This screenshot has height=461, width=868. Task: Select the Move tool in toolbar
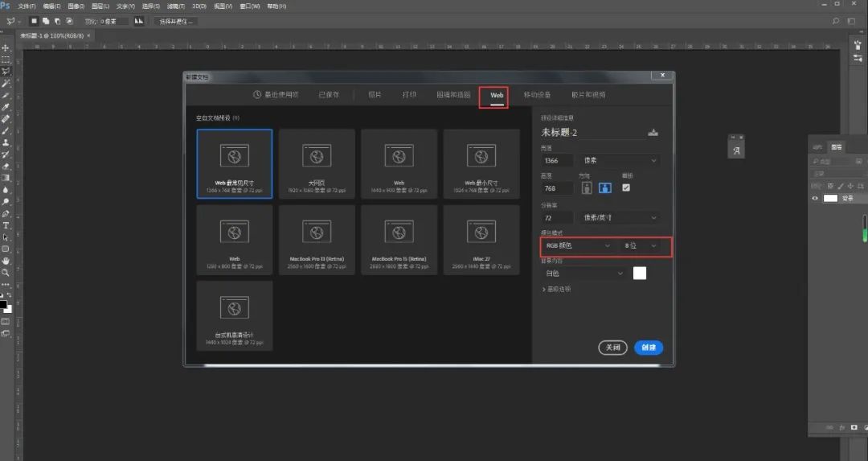tap(6, 47)
